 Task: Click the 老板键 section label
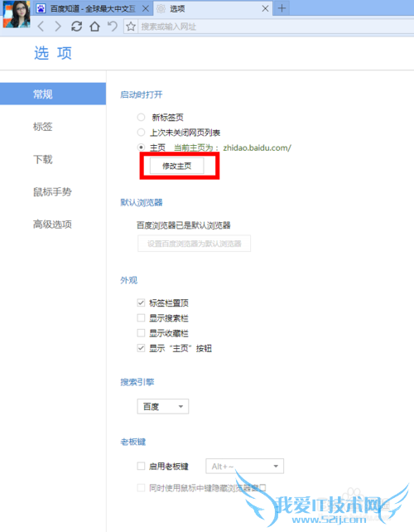[x=133, y=442]
